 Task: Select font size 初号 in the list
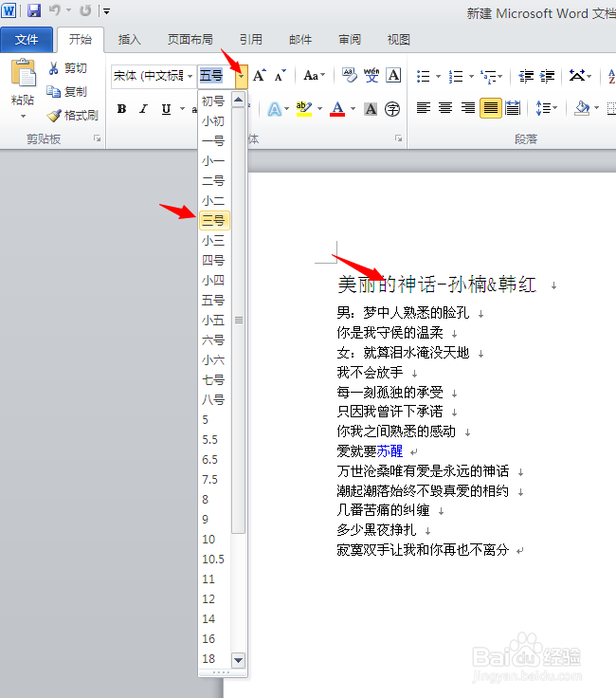[214, 101]
